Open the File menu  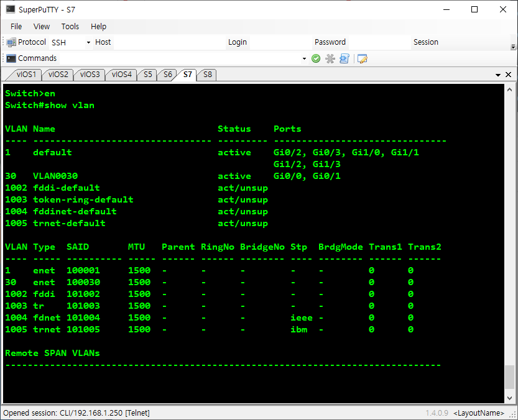tap(16, 27)
